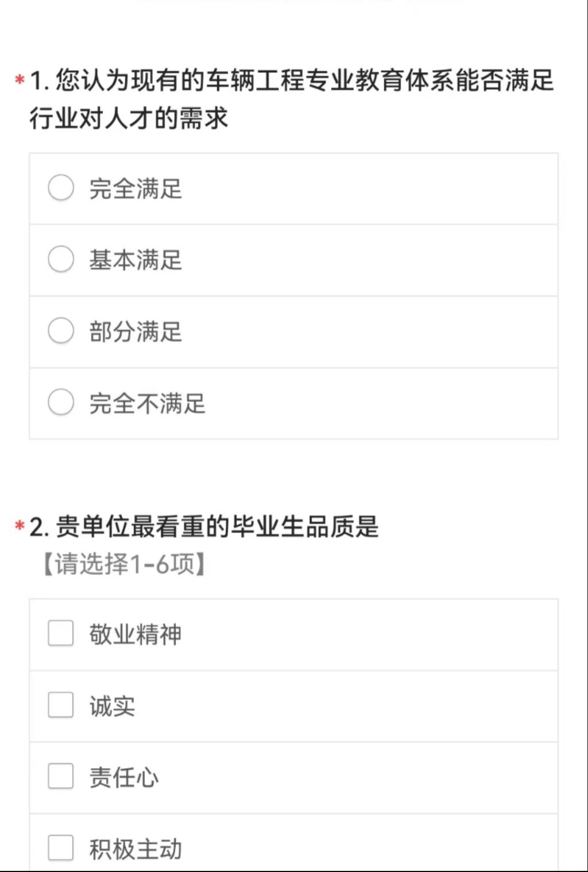Click the red asterisk beside question 2
Viewport: 588px width, 872px height.
(x=20, y=526)
